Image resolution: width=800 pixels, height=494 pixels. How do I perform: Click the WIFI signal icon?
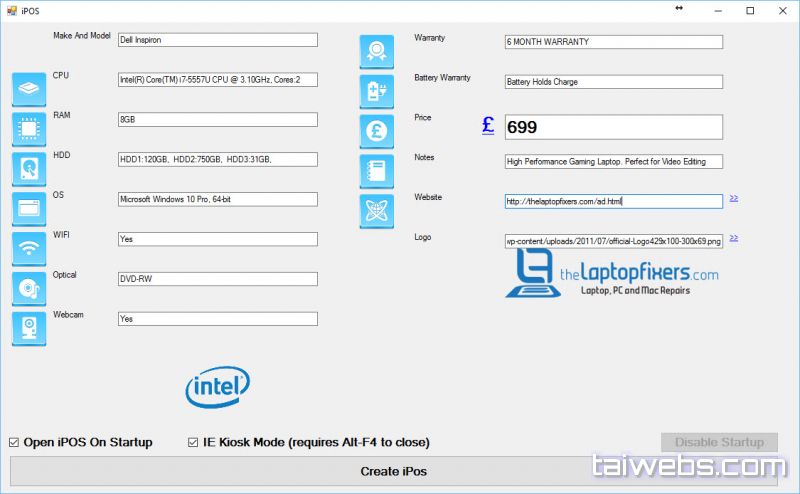point(29,249)
